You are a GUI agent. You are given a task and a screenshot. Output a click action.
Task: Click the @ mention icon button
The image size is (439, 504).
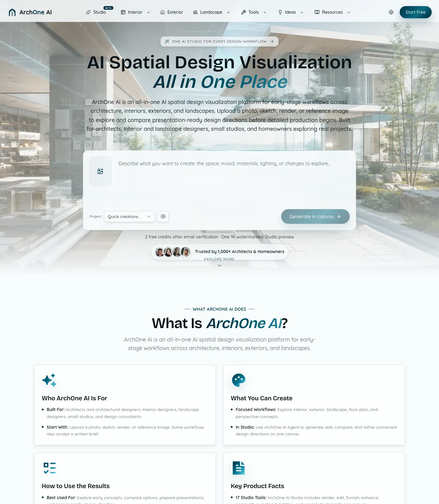click(163, 216)
